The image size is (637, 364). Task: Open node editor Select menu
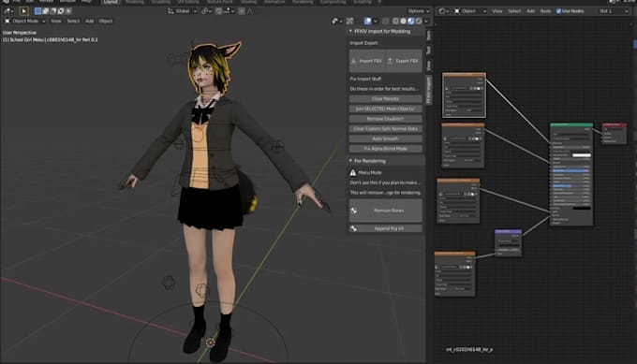[x=514, y=11]
